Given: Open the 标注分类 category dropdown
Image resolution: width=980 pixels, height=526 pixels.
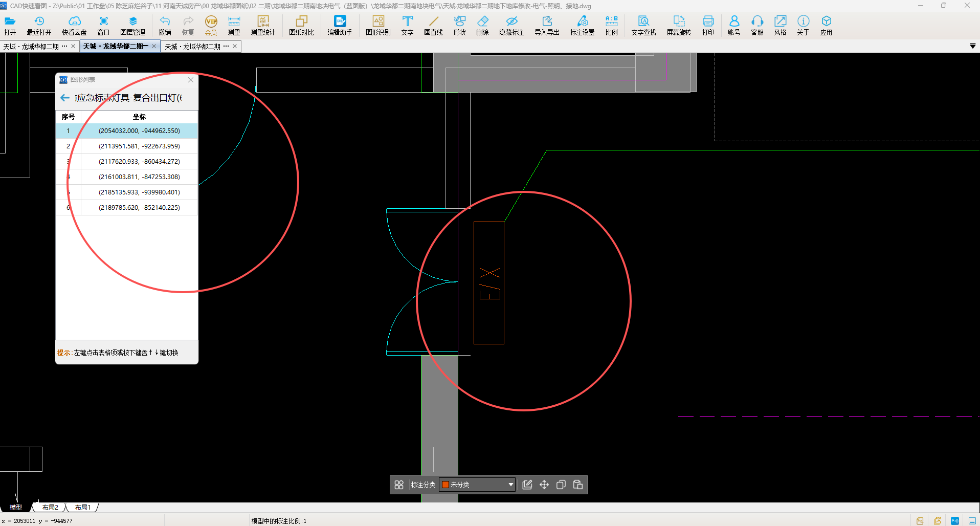Looking at the screenshot, I should click(510, 485).
